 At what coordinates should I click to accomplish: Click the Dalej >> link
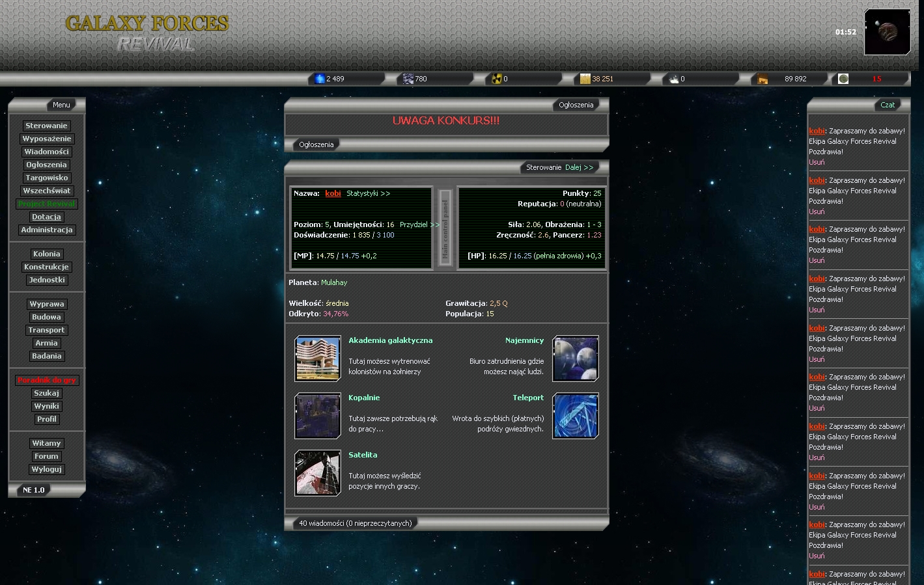coord(580,167)
